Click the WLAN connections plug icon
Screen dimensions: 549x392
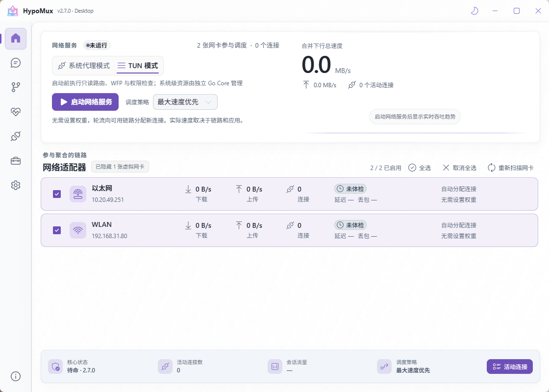coord(290,225)
